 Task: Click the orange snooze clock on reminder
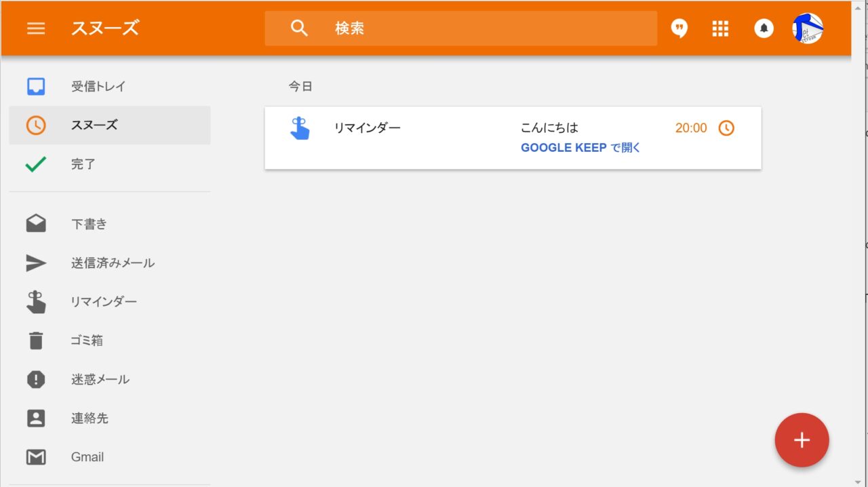(726, 128)
